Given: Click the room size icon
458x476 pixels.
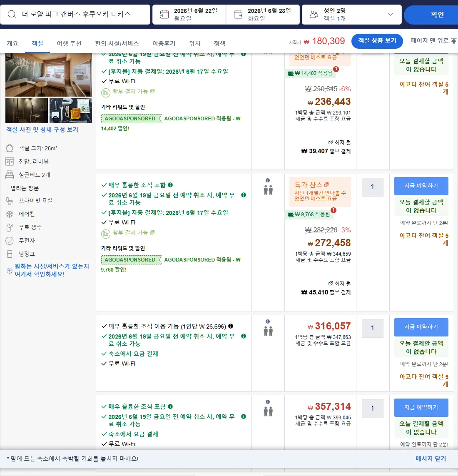Looking at the screenshot, I should [x=10, y=148].
